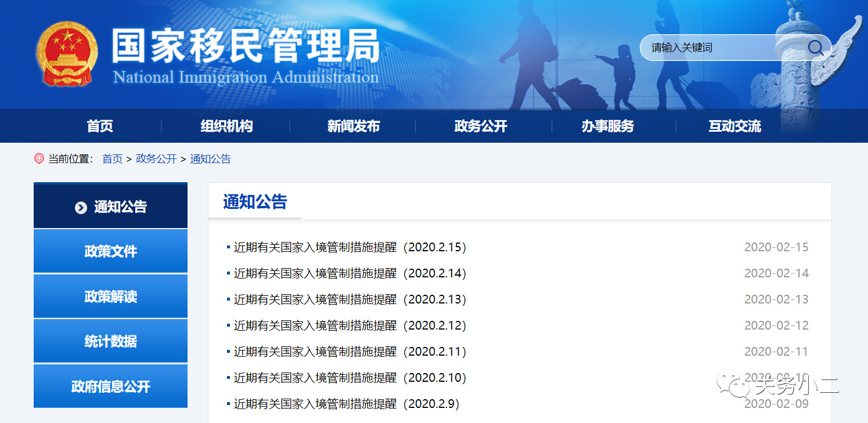Click the search magnifier icon
The height and width of the screenshot is (423, 868).
tap(815, 48)
